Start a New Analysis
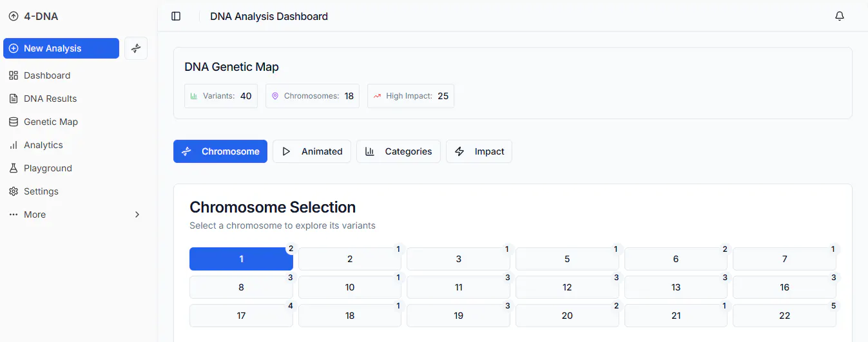The height and width of the screenshot is (342, 868). click(x=61, y=48)
